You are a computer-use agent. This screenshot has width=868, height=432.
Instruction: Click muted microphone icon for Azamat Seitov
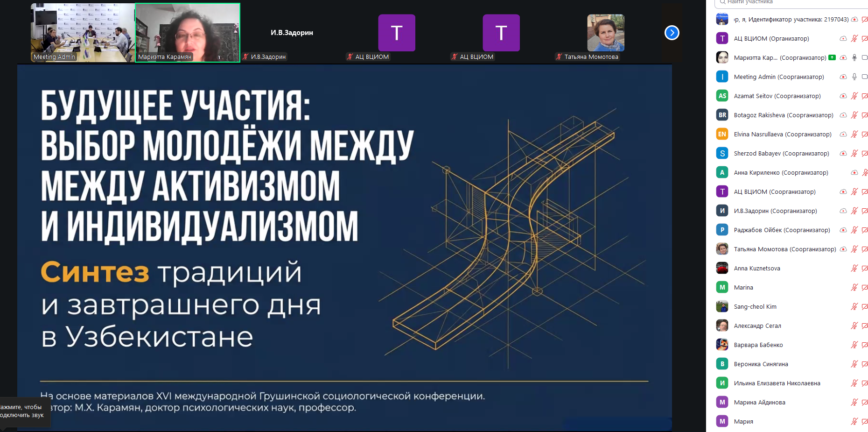point(854,96)
